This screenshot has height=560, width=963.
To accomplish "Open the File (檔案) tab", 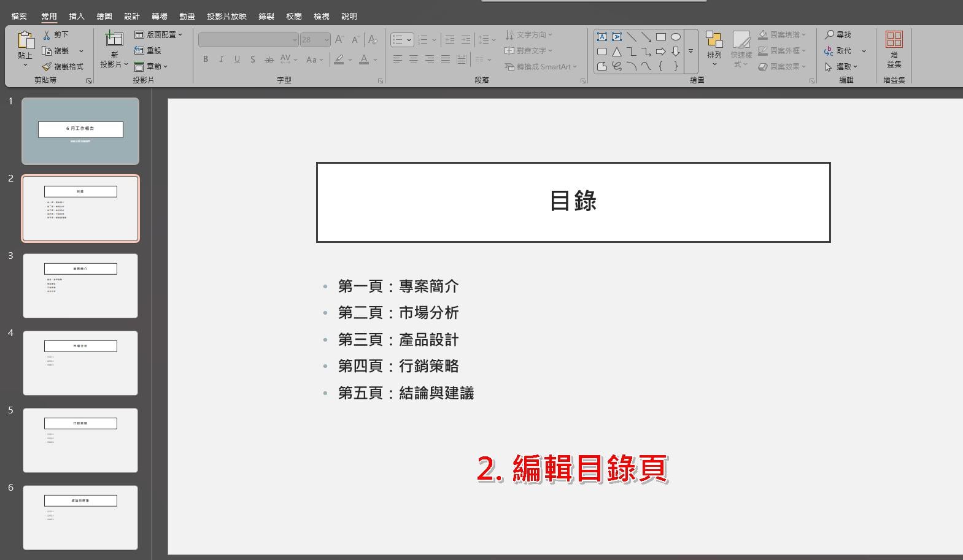I will pyautogui.click(x=19, y=17).
